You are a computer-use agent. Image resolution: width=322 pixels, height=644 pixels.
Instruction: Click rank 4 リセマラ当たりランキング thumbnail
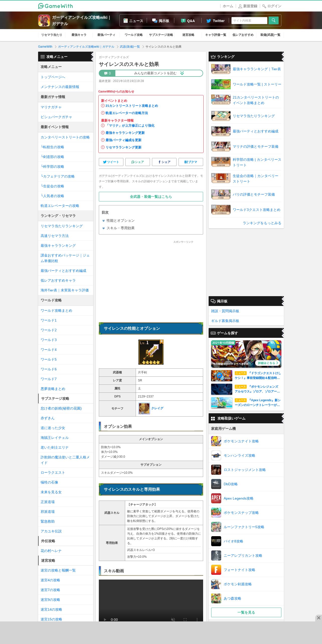221,116
